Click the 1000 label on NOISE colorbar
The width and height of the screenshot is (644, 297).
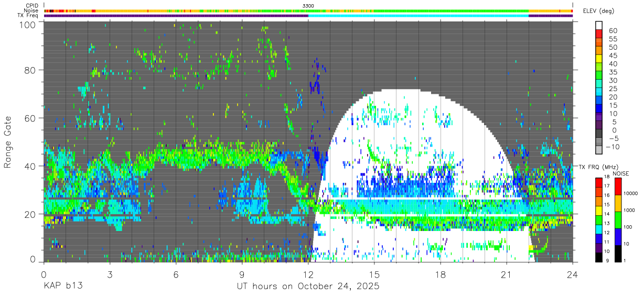tap(630, 210)
